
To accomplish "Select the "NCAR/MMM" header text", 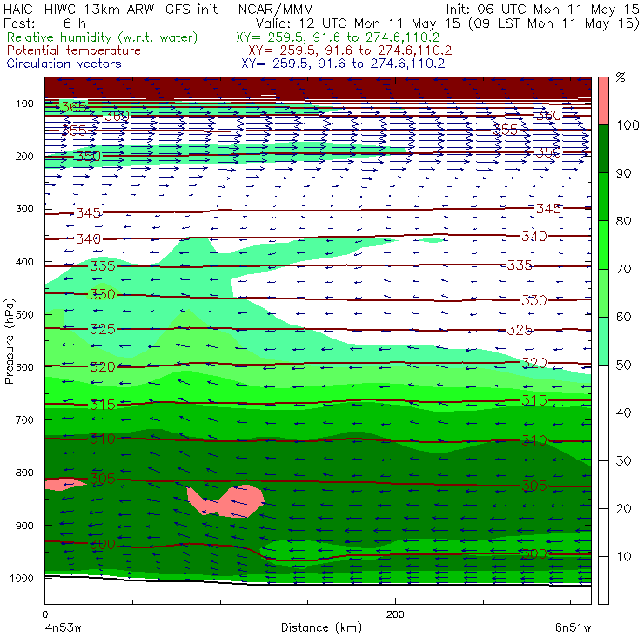I will point(276,10).
